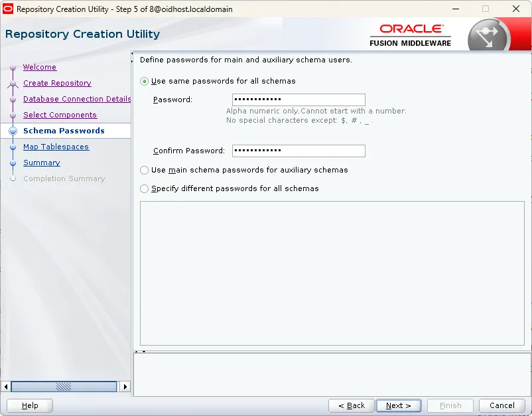This screenshot has height=416, width=532.
Task: Click left arrow of sidebar scrollbar
Action: coord(6,387)
